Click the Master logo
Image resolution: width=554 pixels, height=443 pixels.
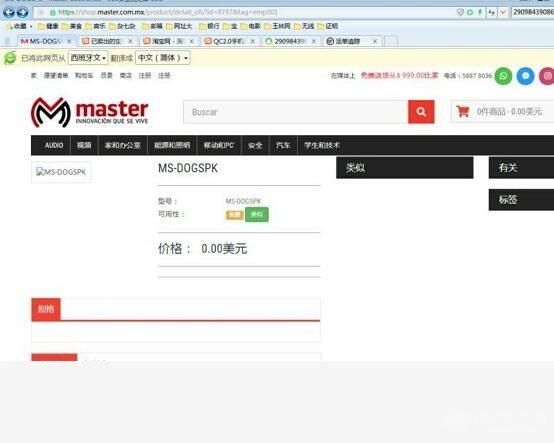coord(89,112)
